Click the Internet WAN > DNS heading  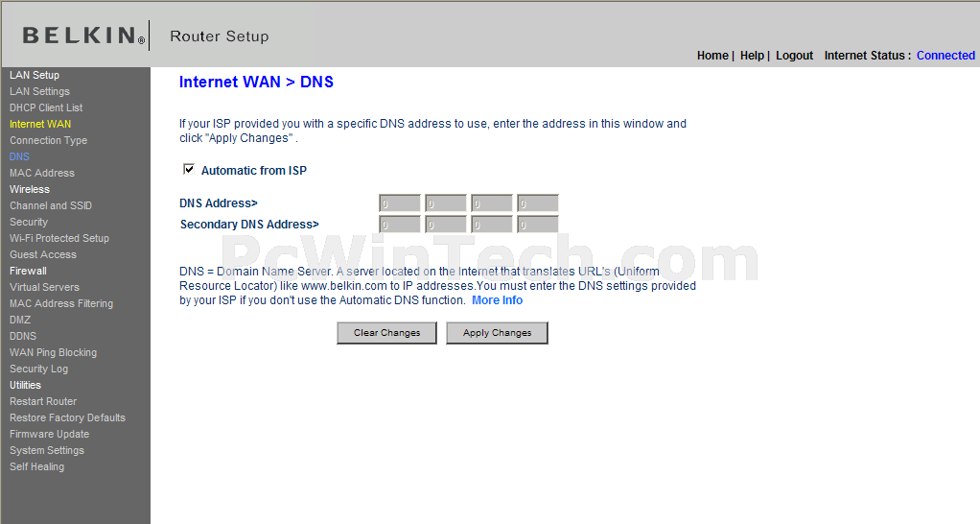point(256,82)
